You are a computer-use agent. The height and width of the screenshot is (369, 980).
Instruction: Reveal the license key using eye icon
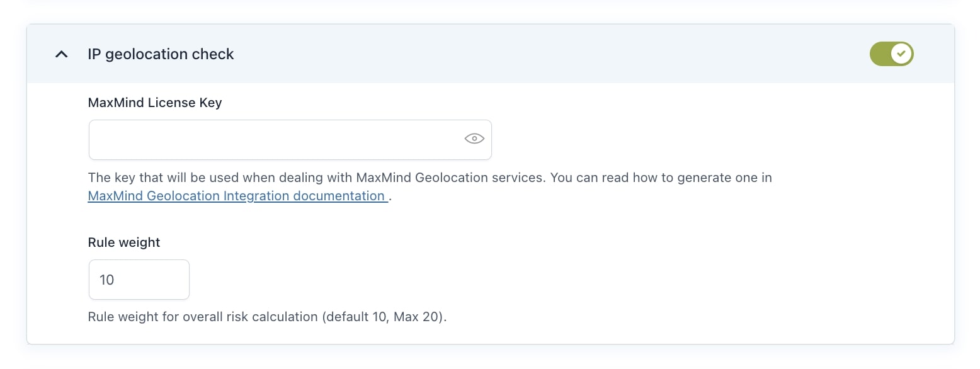pos(474,139)
